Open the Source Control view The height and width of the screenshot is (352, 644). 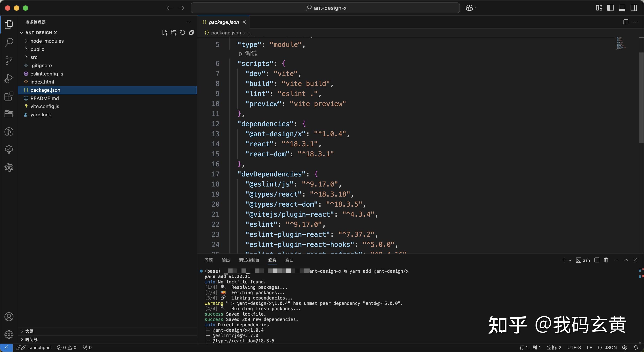click(9, 60)
